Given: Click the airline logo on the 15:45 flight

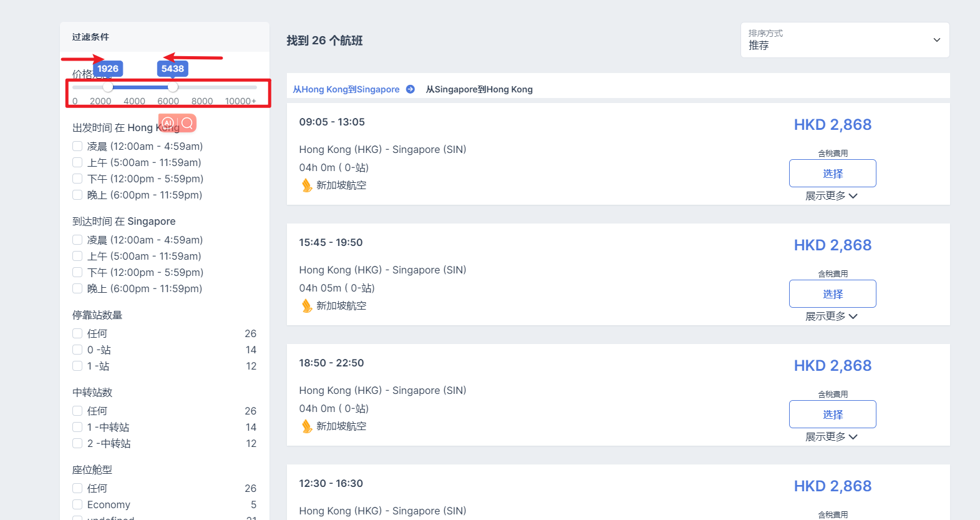Looking at the screenshot, I should [x=306, y=306].
